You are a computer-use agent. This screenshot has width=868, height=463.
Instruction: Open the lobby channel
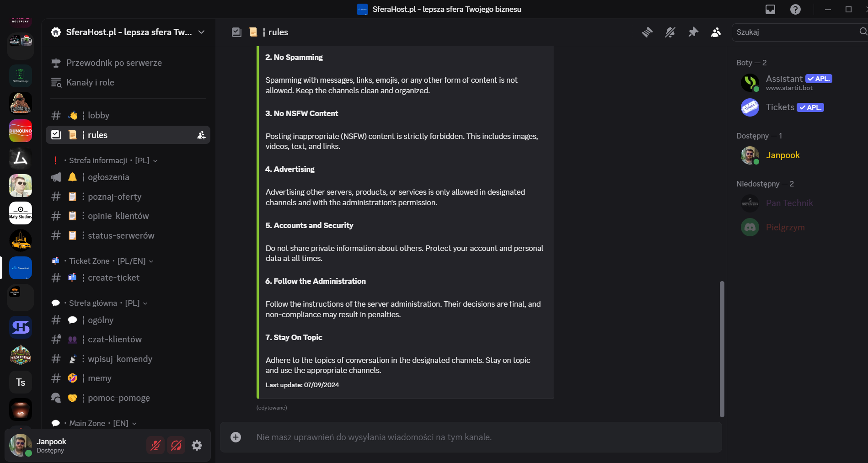tap(98, 115)
